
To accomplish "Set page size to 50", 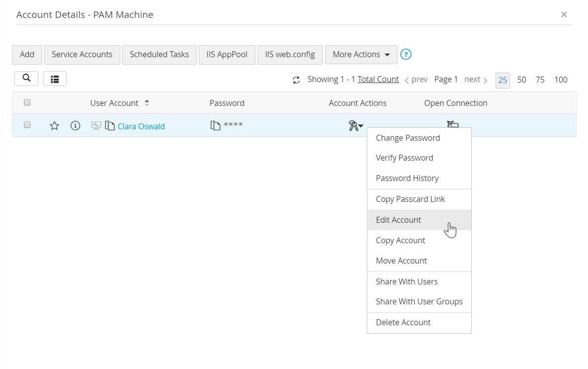I will pyautogui.click(x=521, y=80).
